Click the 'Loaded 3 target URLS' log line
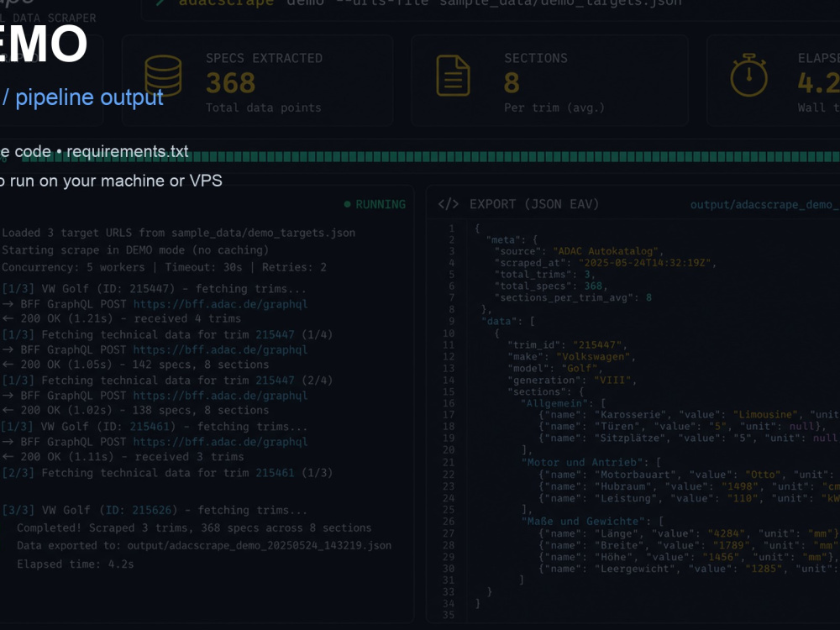This screenshot has width=840, height=630. tap(178, 233)
